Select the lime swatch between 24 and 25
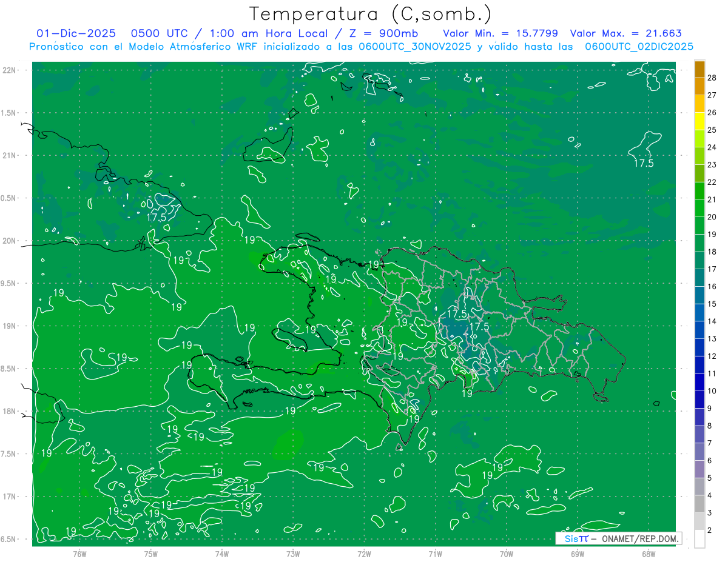This screenshot has height=562, width=728. point(700,139)
